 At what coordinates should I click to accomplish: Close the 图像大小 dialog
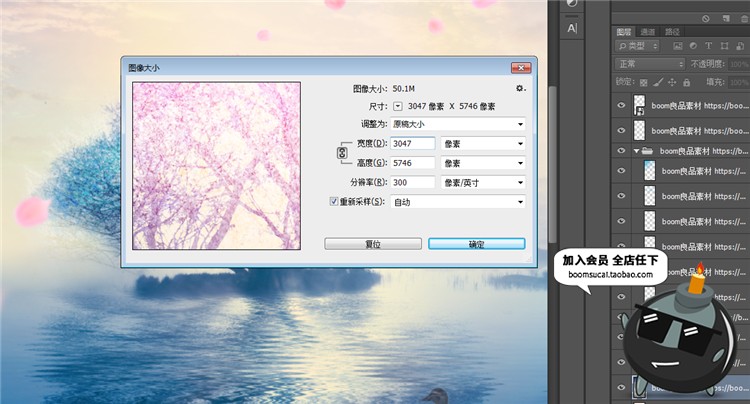tap(521, 68)
